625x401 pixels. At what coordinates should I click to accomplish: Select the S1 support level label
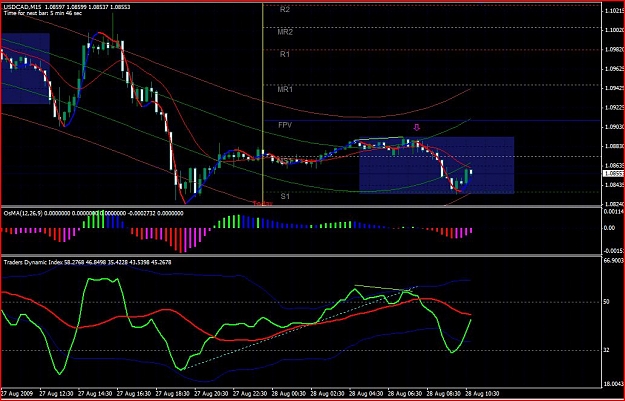[x=285, y=196]
